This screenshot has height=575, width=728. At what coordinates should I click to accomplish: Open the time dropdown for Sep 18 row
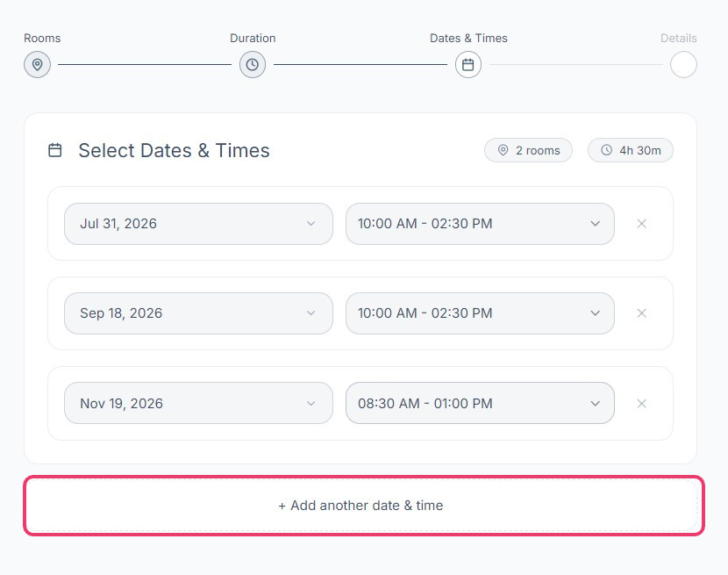click(480, 313)
